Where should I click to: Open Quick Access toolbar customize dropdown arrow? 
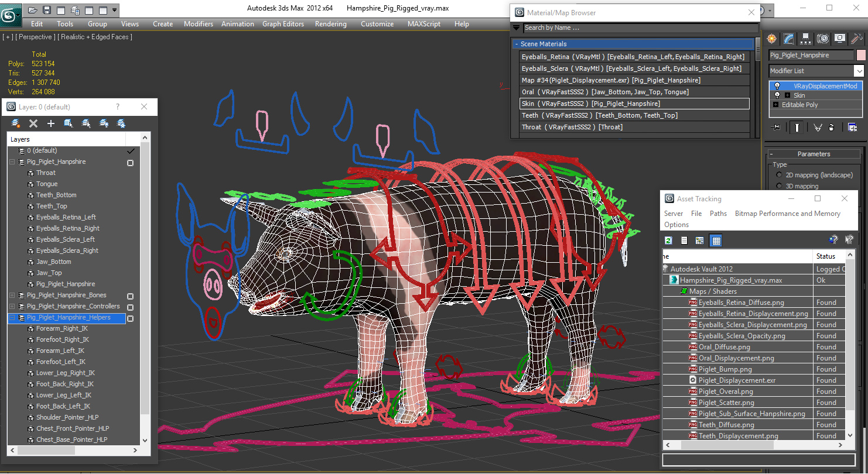pos(114,10)
